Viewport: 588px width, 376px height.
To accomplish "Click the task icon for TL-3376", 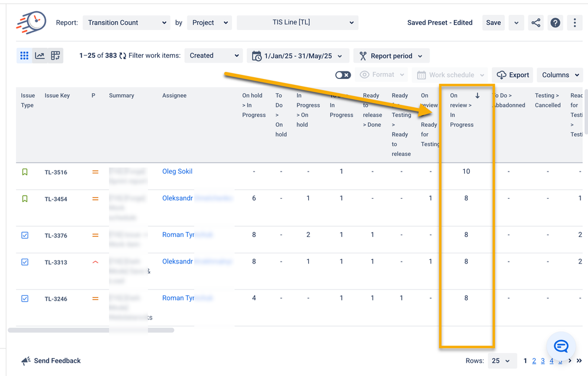I will tap(25, 235).
